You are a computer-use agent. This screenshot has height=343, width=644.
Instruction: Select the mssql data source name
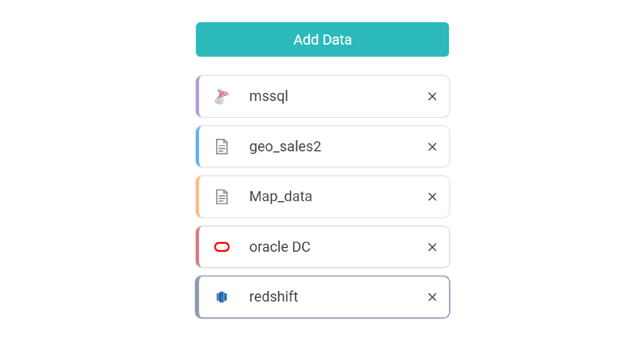tap(269, 96)
